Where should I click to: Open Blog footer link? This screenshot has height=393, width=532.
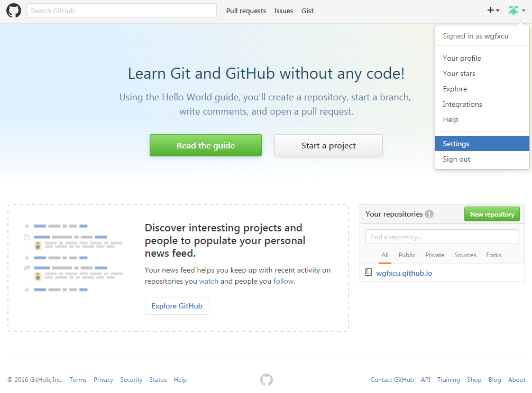click(x=494, y=380)
